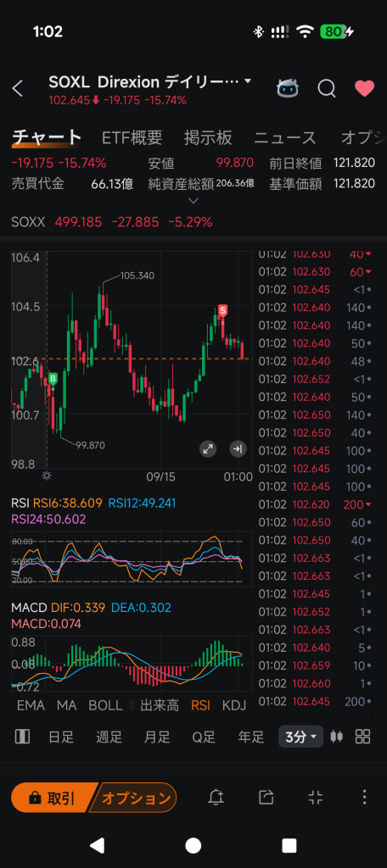Tap the 前日終値 121.820 value

(354, 163)
